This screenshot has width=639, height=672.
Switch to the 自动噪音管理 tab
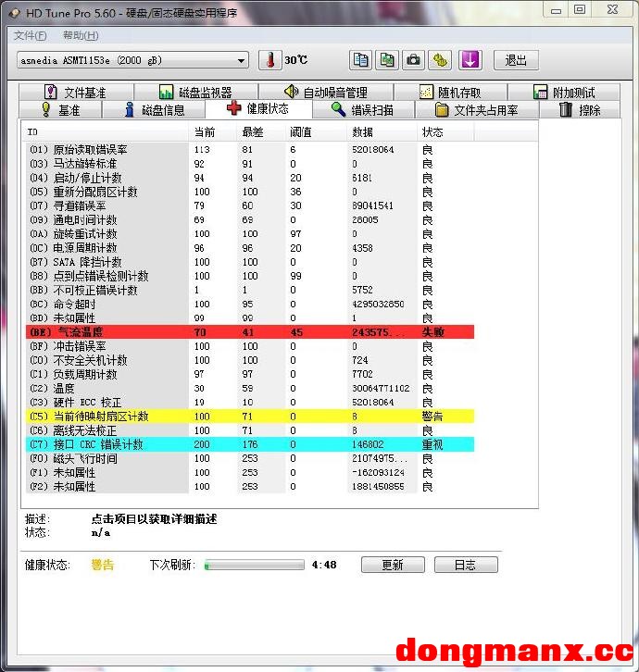[x=325, y=93]
